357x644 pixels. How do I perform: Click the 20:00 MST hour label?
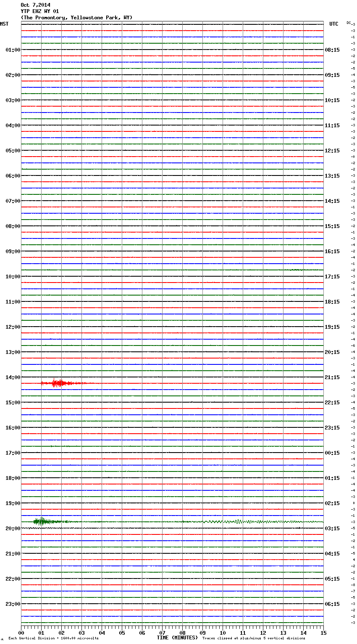point(13,529)
